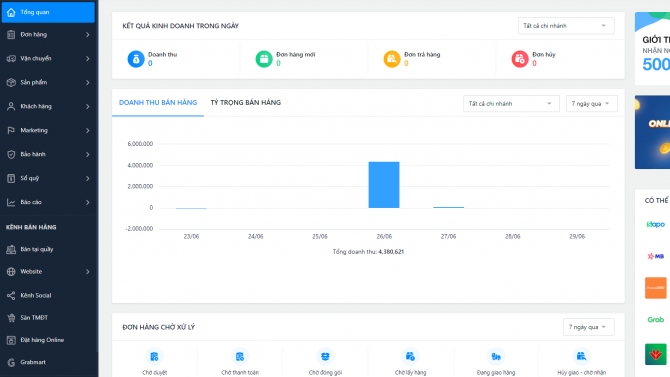
Task: Expand the Vận chuyển submenu chevron
Action: (x=88, y=59)
